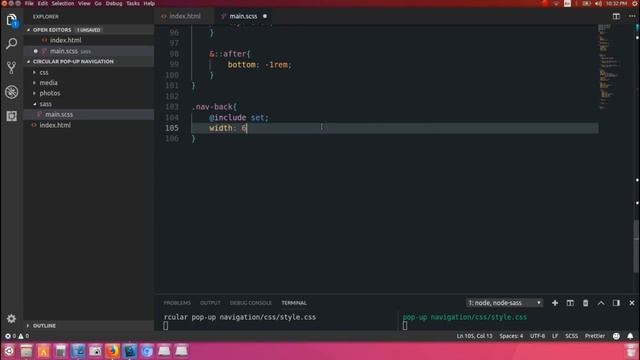Screen dimensions: 640x360
Task: Open the Search view in activity bar
Action: (11, 44)
